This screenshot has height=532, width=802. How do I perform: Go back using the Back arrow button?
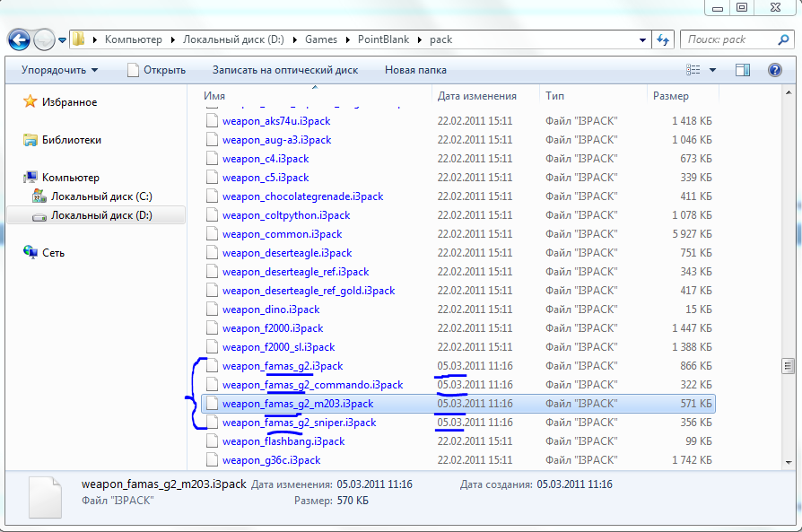pos(19,39)
